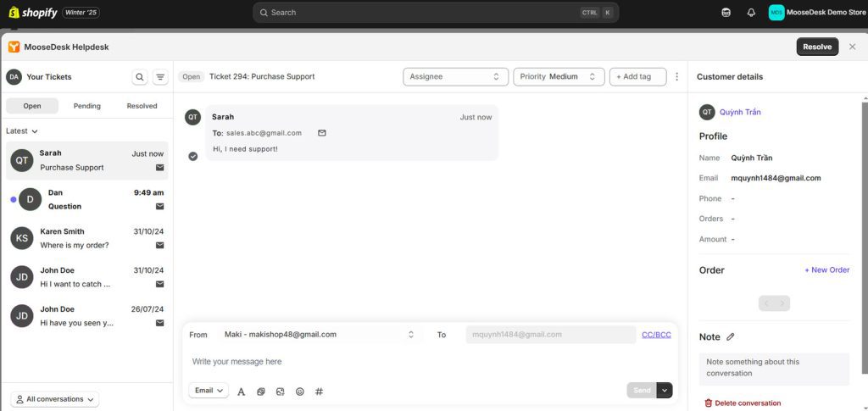The height and width of the screenshot is (411, 868).
Task: Expand the Latest sort dropdown
Action: pos(22,131)
